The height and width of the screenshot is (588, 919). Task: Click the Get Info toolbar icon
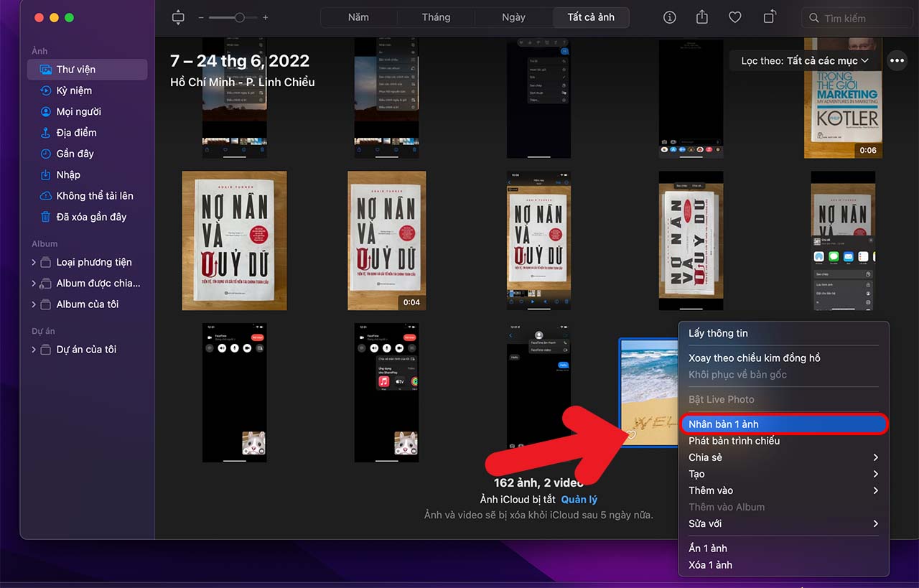coord(670,18)
